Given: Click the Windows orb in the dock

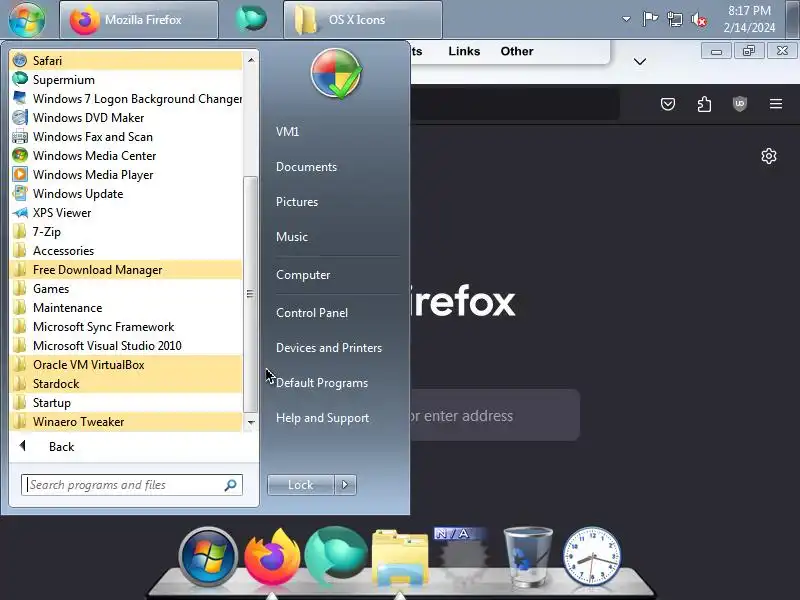Looking at the screenshot, I should tap(208, 557).
